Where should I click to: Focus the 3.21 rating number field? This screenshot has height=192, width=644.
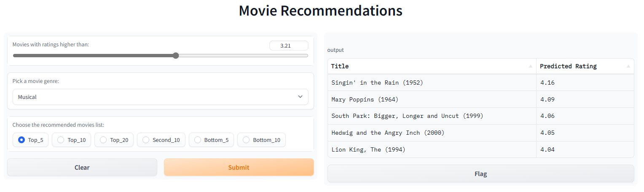pos(289,45)
